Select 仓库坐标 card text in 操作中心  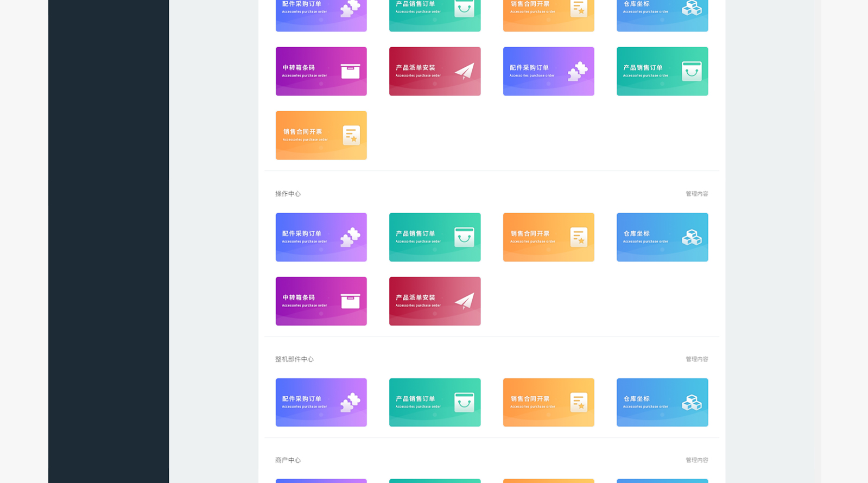(636, 234)
